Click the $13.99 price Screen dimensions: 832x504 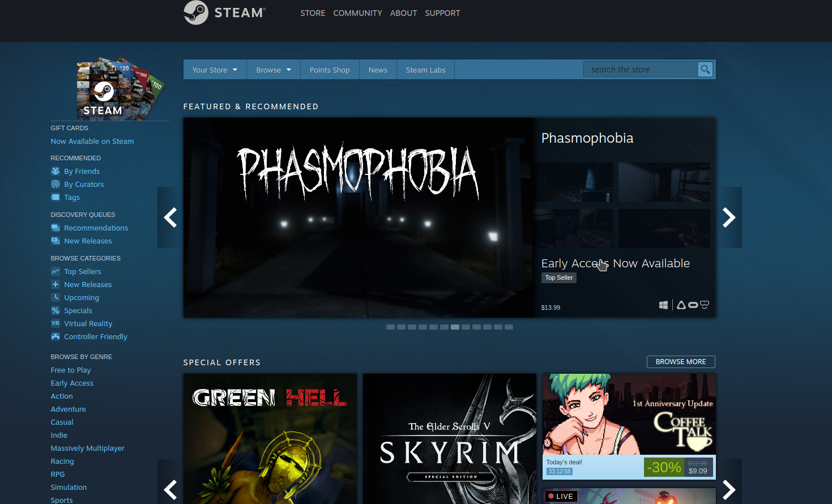[551, 307]
